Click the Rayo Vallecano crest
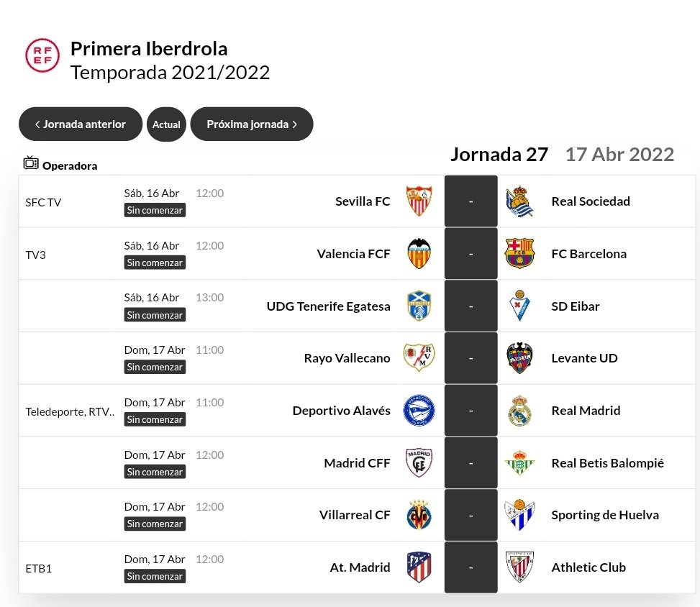Viewport: 700px width, 607px height. (x=419, y=358)
